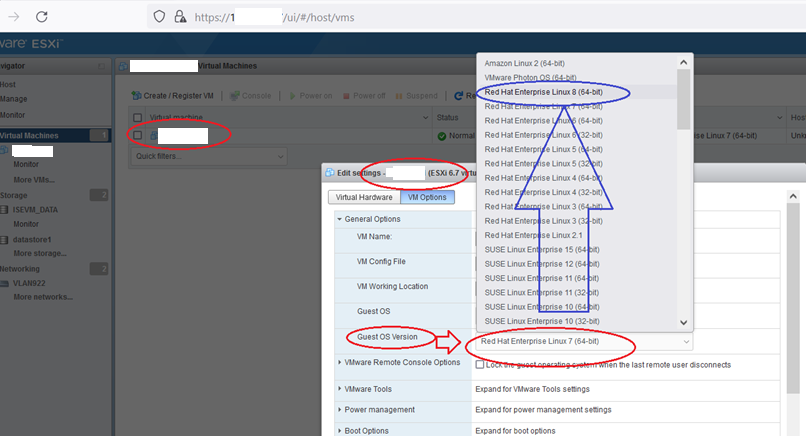The width and height of the screenshot is (806, 436).
Task: Open Virtual machine column header menu
Action: 425,118
